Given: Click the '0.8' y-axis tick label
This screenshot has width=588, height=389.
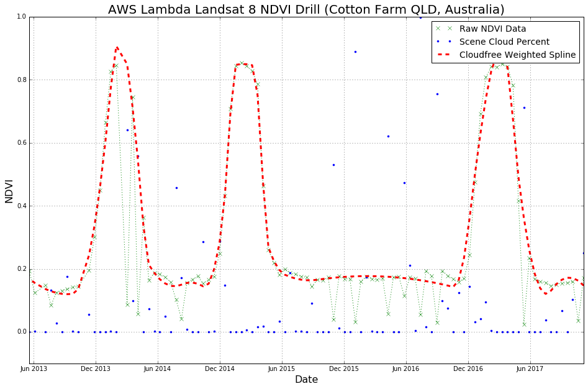Looking at the screenshot, I should 21,80.
